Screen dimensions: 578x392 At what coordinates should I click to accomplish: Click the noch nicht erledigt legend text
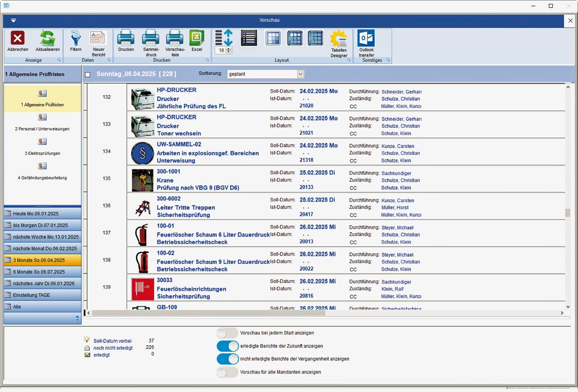pos(113,348)
